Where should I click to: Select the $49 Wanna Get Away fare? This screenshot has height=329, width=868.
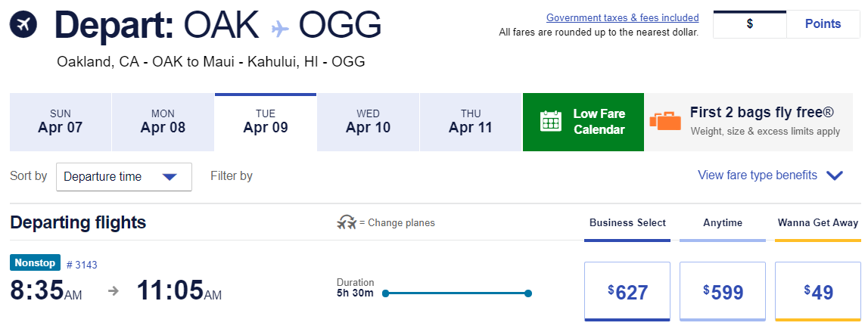(817, 292)
